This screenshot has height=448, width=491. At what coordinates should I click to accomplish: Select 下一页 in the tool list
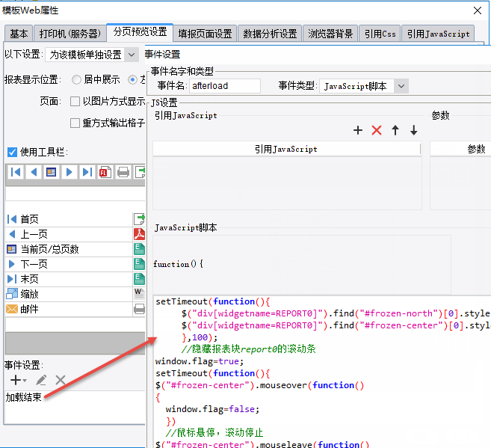[x=69, y=264]
